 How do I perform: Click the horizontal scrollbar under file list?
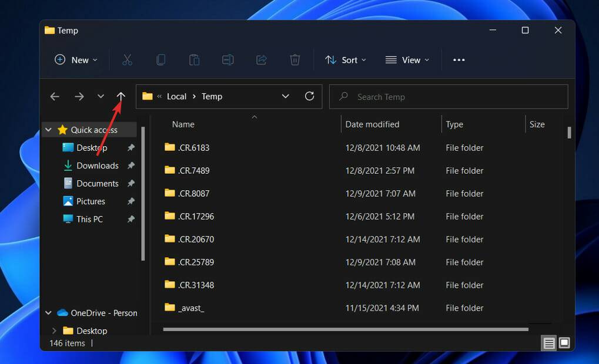click(x=345, y=329)
